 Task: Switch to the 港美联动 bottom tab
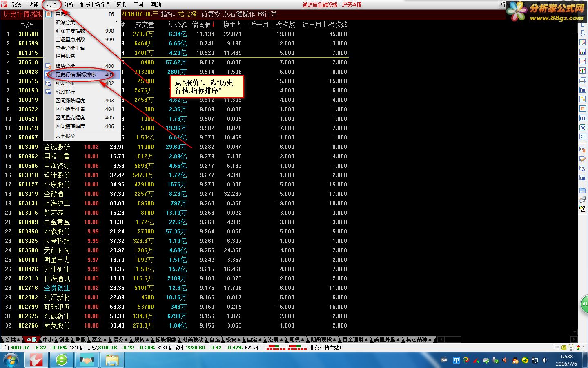click(193, 339)
